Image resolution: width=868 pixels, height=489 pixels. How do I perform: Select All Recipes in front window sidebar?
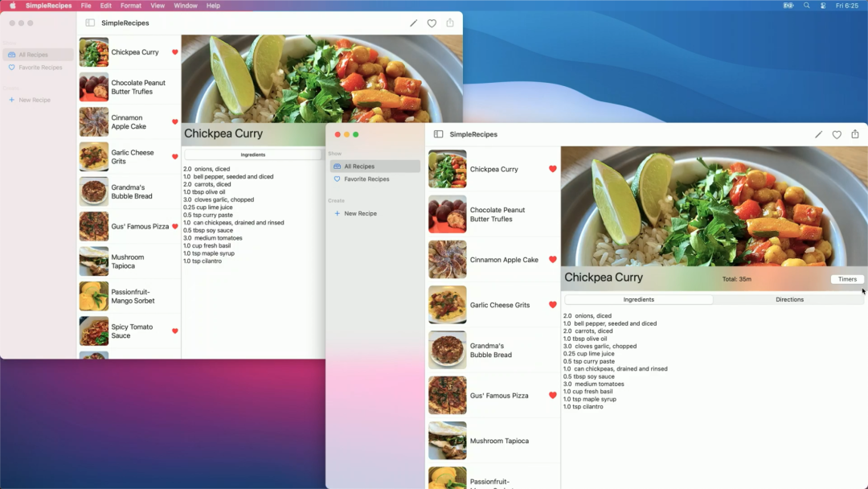[375, 166]
